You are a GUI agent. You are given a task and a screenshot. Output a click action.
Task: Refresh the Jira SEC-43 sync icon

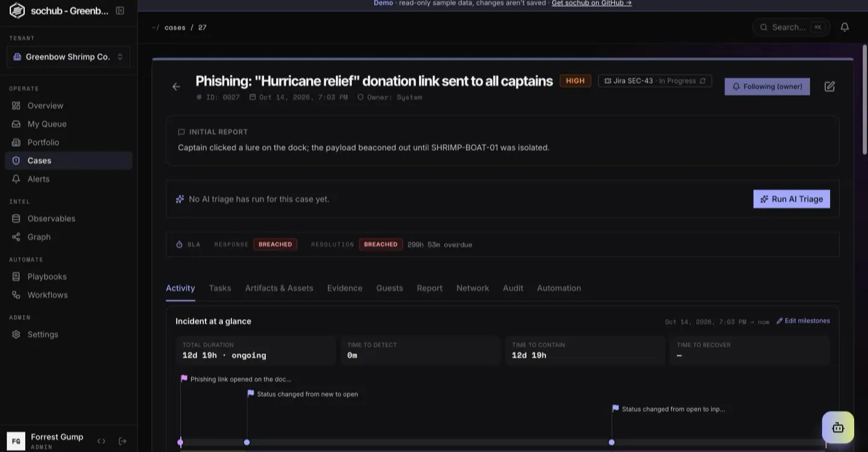[703, 81]
